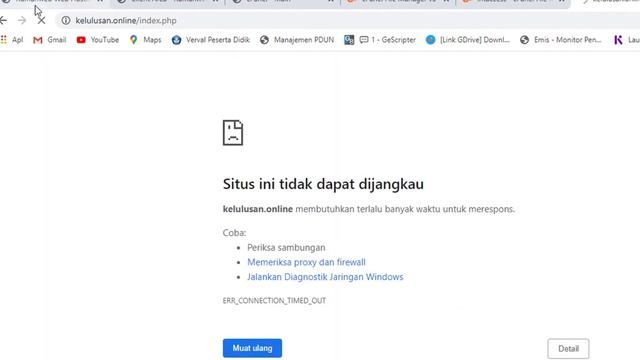Click the heading Situs ini tidak dapat dijangkau
Viewport: 640px width, 360px height.
click(x=323, y=184)
